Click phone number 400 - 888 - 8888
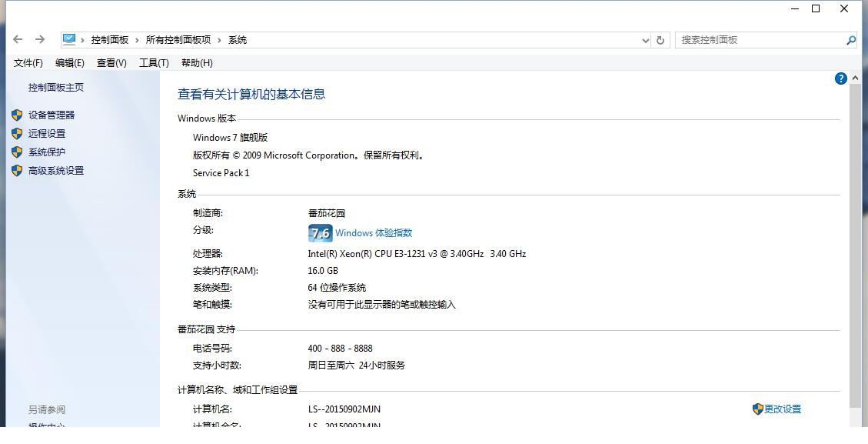Viewport: 868px width, 444px height. tap(340, 348)
